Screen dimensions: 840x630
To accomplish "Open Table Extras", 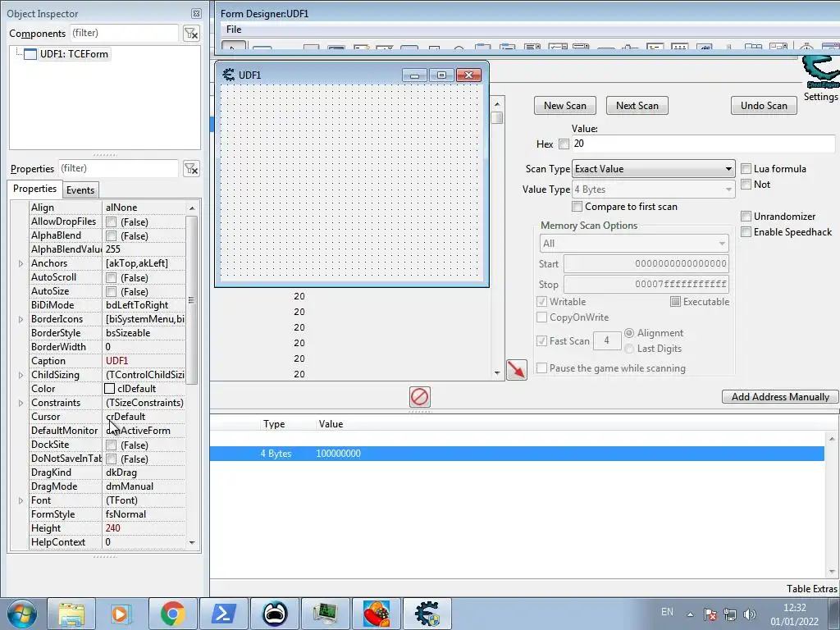I will click(x=811, y=589).
